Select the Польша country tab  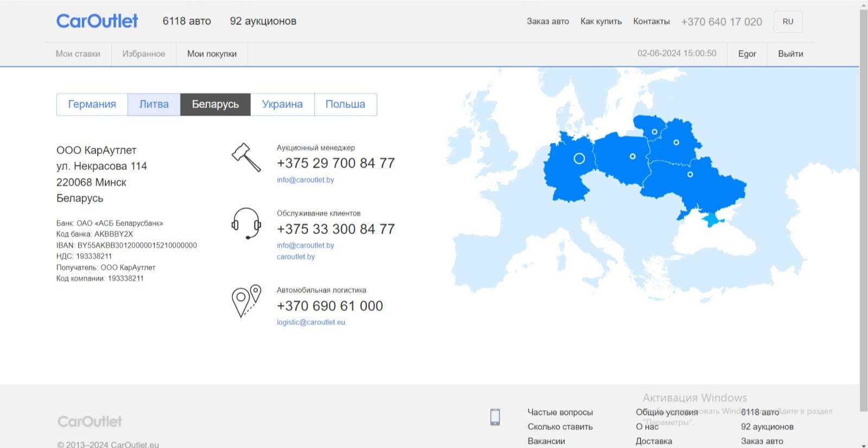click(345, 104)
